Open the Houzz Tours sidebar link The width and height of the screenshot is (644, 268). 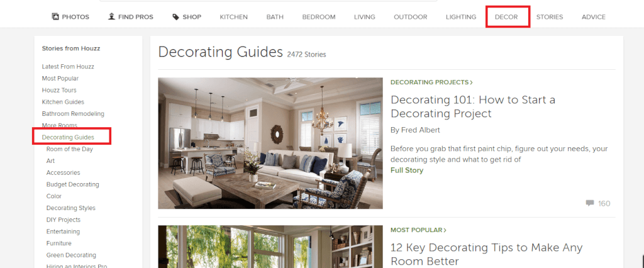(x=59, y=90)
